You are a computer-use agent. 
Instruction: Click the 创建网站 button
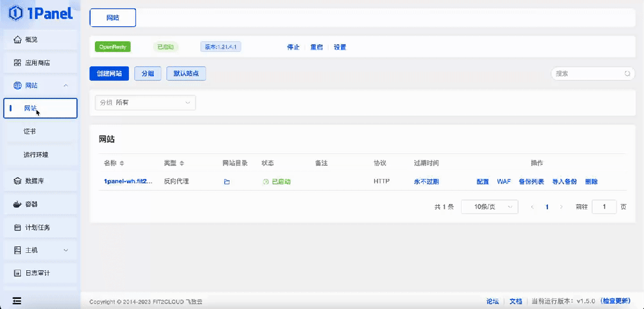pos(109,73)
